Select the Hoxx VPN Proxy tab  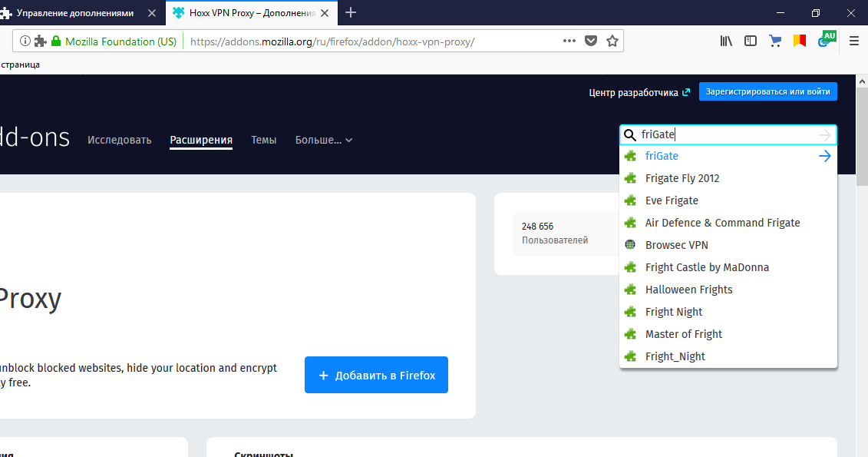click(251, 13)
